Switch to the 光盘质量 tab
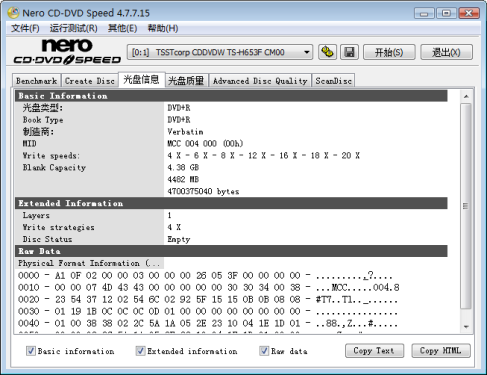Screen dimensions: 487x375 pyautogui.click(x=186, y=81)
